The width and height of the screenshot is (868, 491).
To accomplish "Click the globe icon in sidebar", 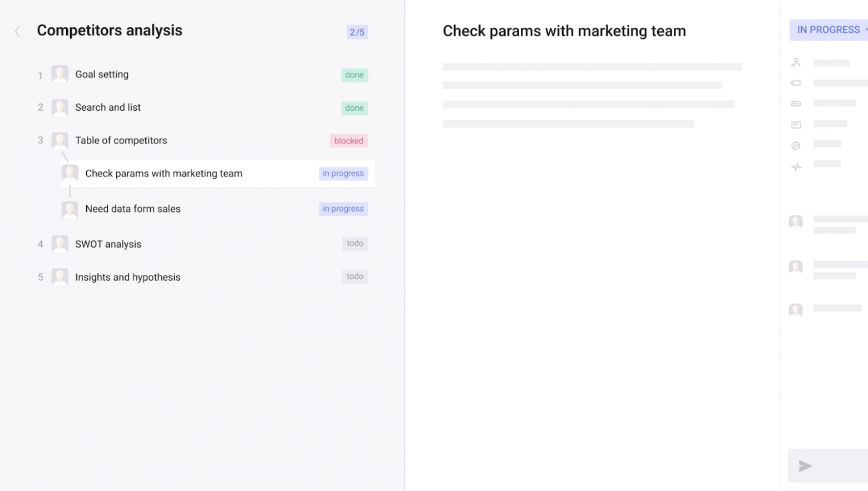I will [796, 146].
